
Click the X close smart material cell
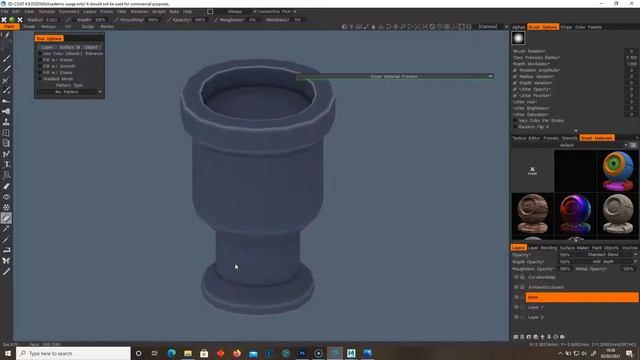tap(533, 171)
